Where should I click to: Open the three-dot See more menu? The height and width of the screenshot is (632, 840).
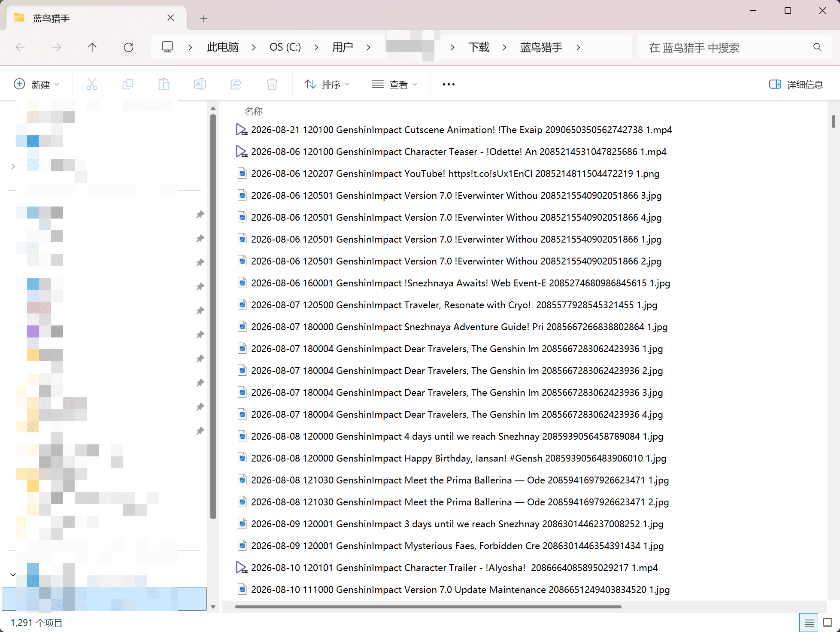point(449,84)
